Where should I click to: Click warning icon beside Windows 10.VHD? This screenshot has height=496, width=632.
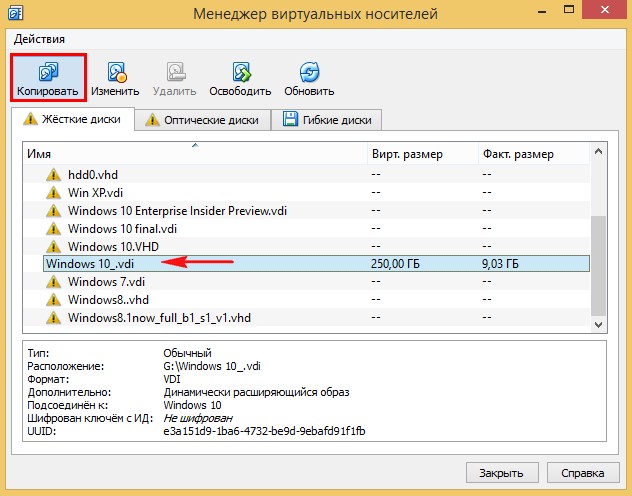point(53,246)
